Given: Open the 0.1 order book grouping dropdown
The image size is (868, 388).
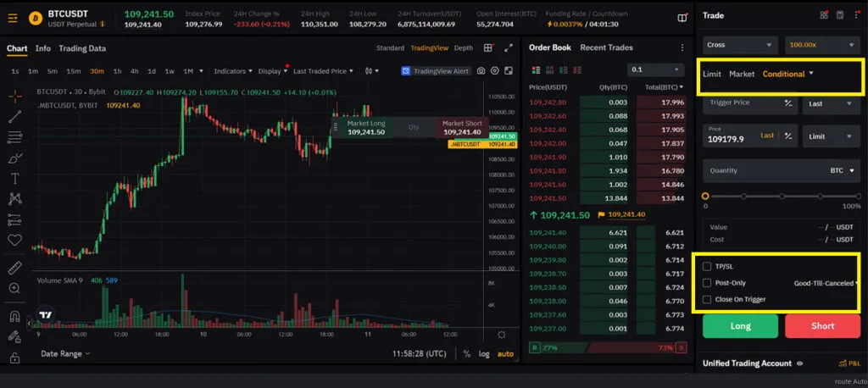Looking at the screenshot, I should point(655,69).
